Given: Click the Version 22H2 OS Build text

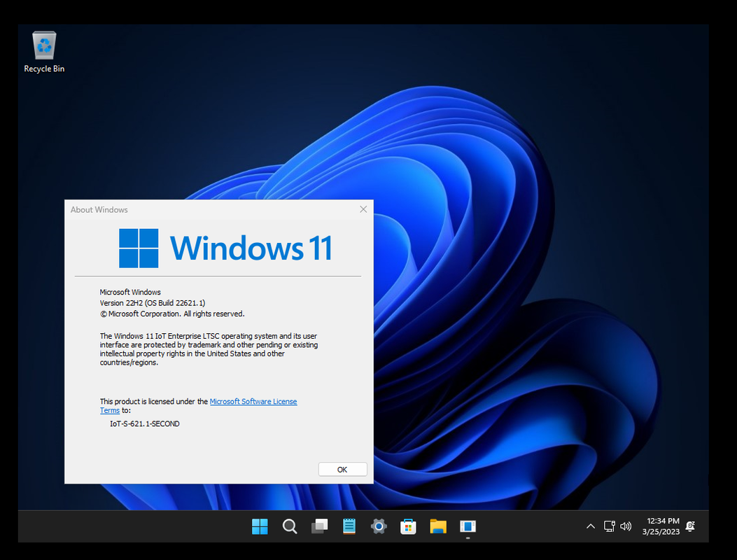Looking at the screenshot, I should pyautogui.click(x=153, y=303).
